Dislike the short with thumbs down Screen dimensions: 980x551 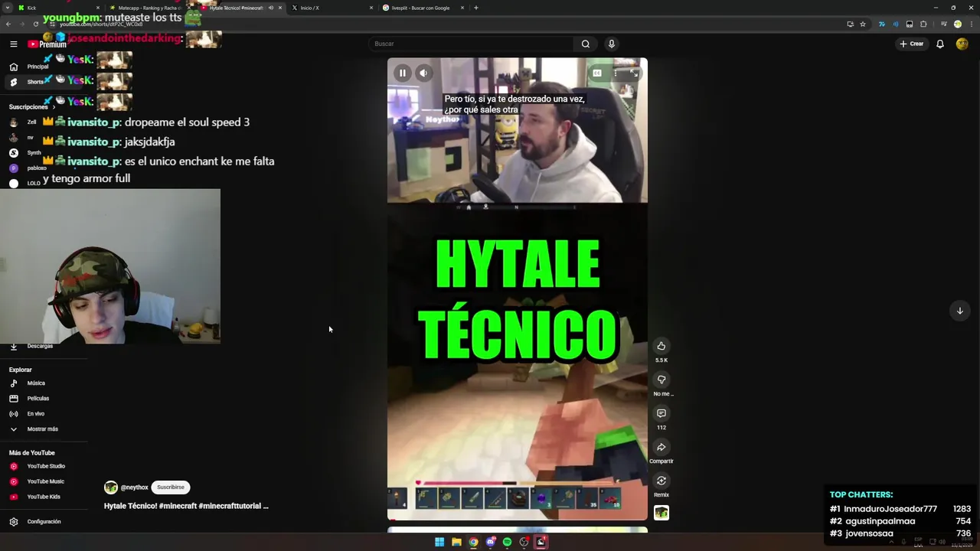pyautogui.click(x=661, y=380)
